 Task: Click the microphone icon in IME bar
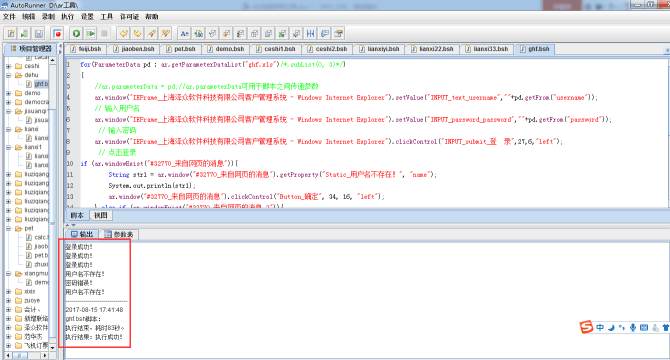(x=633, y=328)
